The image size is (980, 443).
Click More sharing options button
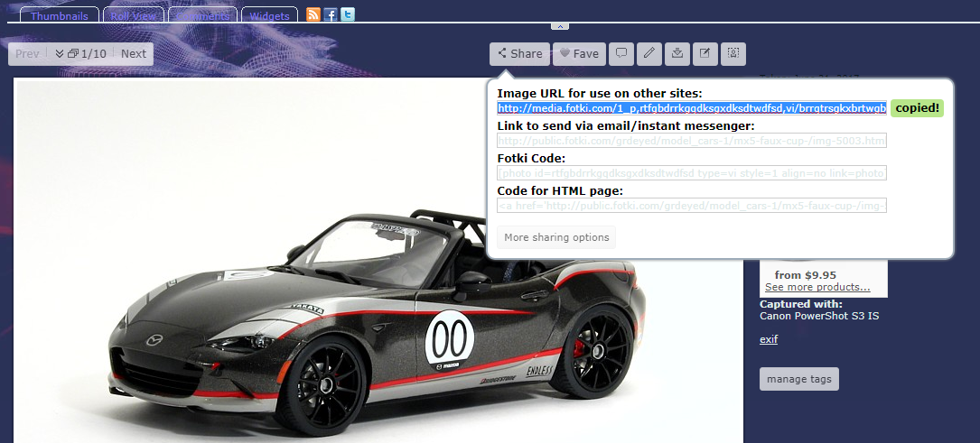[556, 237]
